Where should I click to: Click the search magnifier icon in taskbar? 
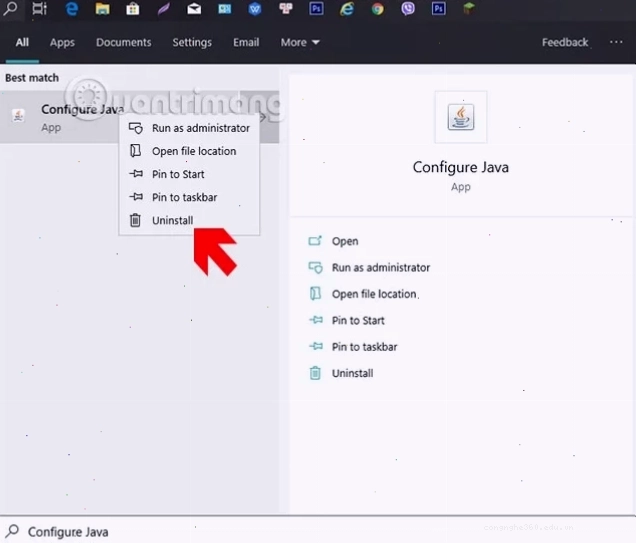pyautogui.click(x=10, y=8)
